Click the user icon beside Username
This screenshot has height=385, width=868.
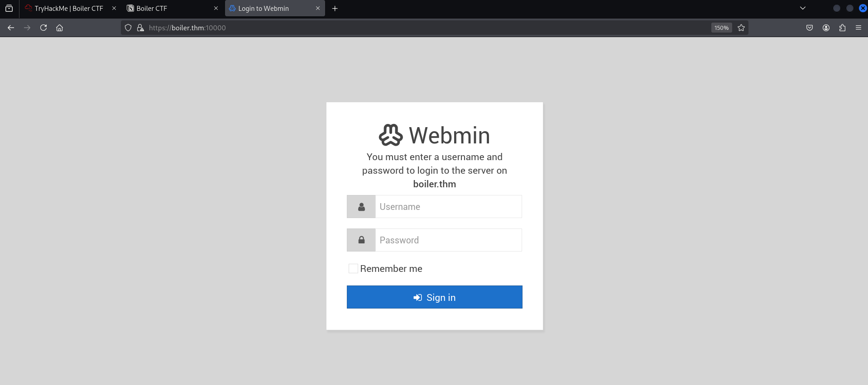coord(361,207)
